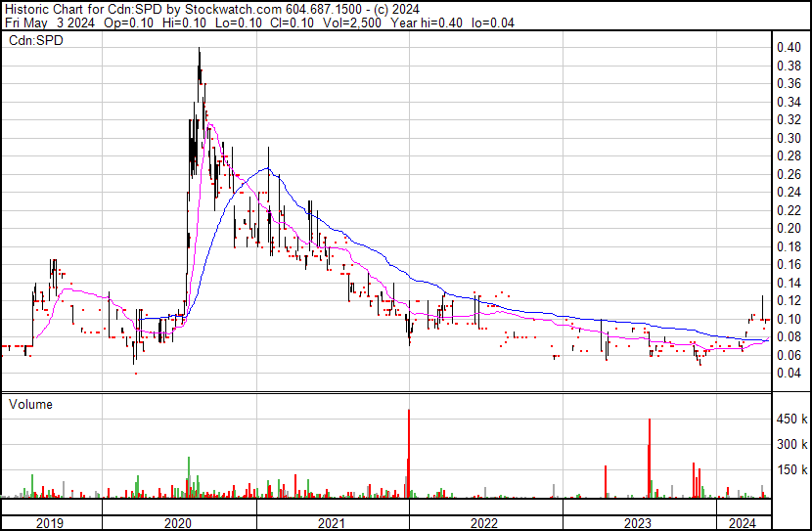Image resolution: width=812 pixels, height=531 pixels.
Task: Click the Year hi=0.40 value in header
Action: (x=427, y=22)
